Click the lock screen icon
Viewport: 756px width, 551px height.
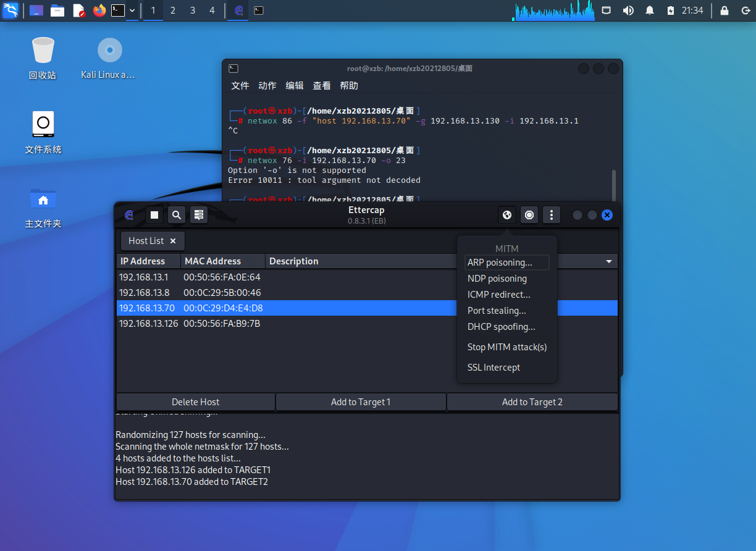(x=724, y=11)
